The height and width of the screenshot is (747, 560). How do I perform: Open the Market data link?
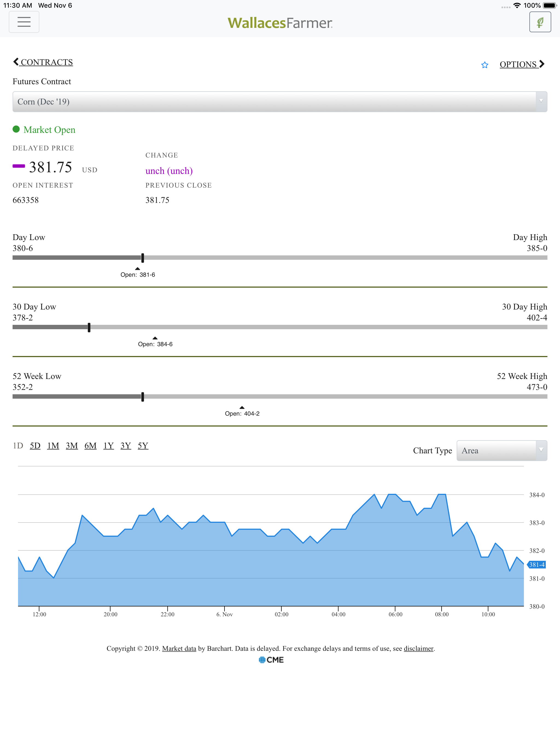coord(179,648)
